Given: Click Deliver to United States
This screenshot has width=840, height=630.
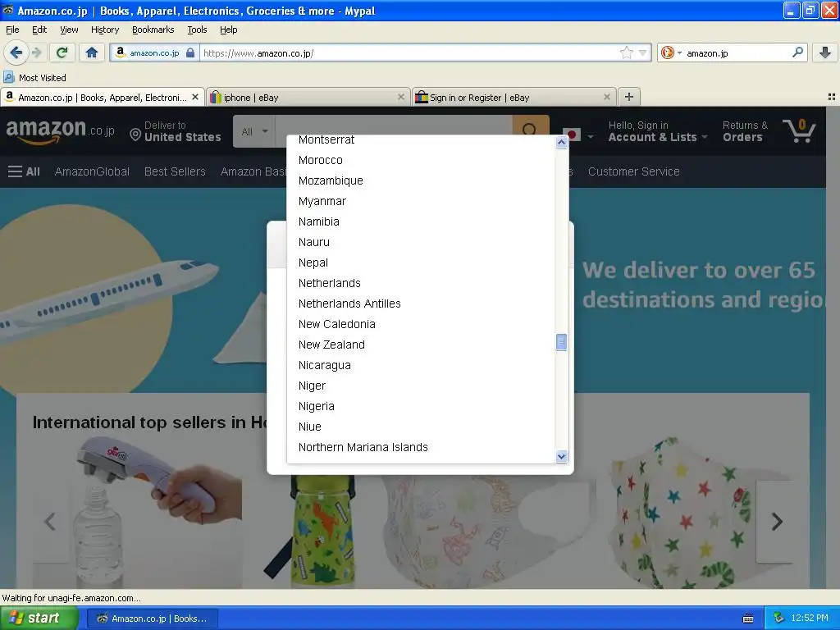Looking at the screenshot, I should click(176, 131).
